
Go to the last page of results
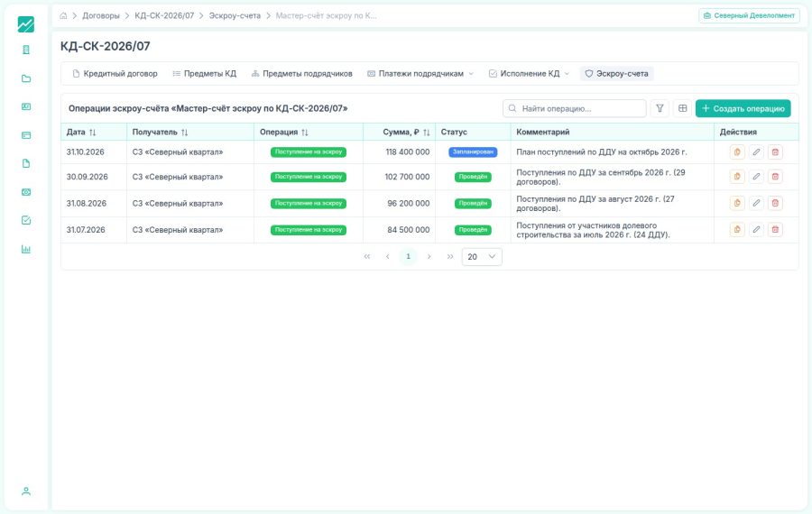click(x=450, y=257)
